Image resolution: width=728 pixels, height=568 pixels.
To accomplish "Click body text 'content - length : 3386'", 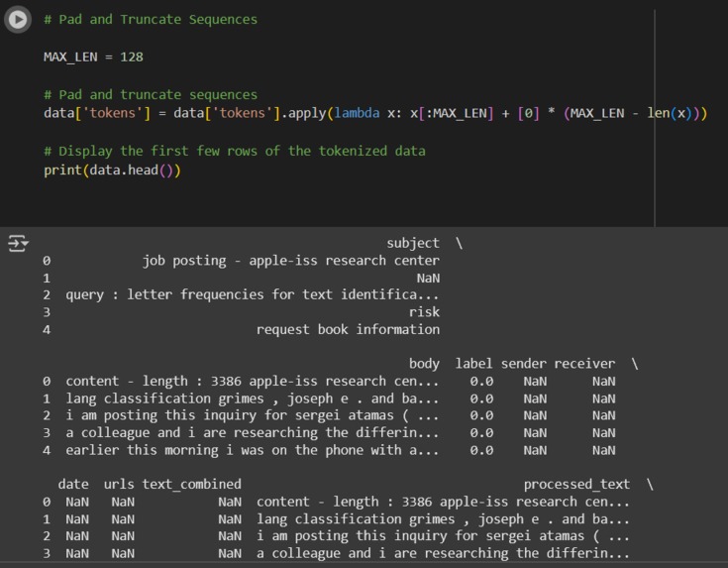I will pyautogui.click(x=253, y=382).
